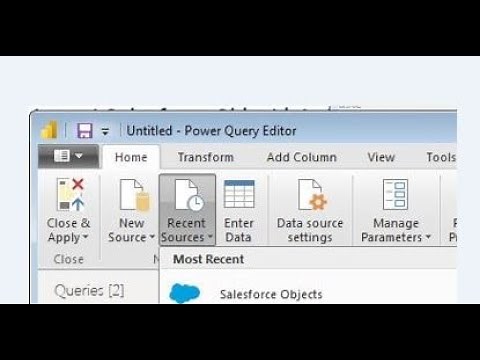This screenshot has height=360, width=480.
Task: Click the Manage Parameters icon
Action: (x=395, y=195)
